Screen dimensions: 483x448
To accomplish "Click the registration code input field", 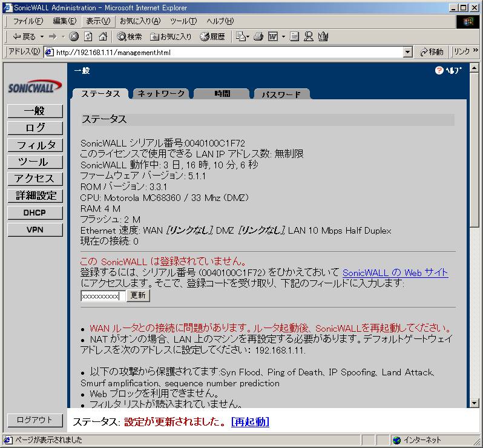I will tap(103, 296).
